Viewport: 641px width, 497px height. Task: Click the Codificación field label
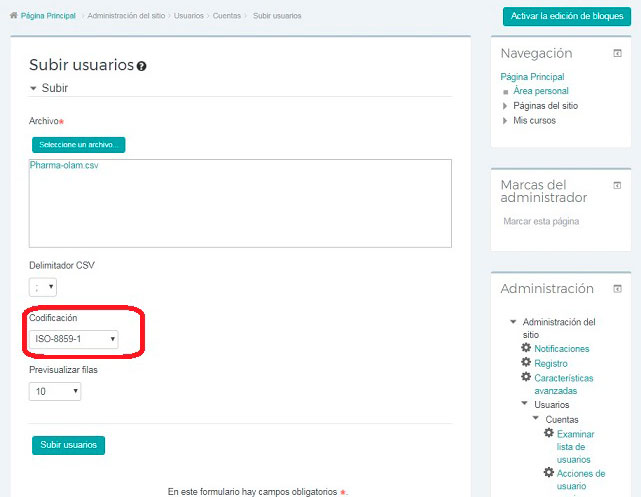[x=53, y=318]
